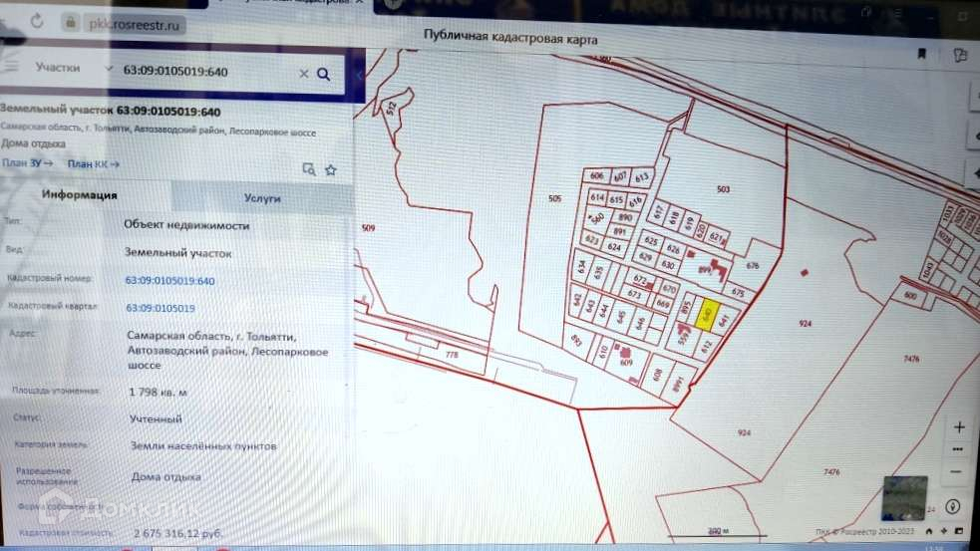Image resolution: width=980 pixels, height=551 pixels.
Task: Open cadastral quarter link 63:09:0105019
Action: (x=160, y=308)
